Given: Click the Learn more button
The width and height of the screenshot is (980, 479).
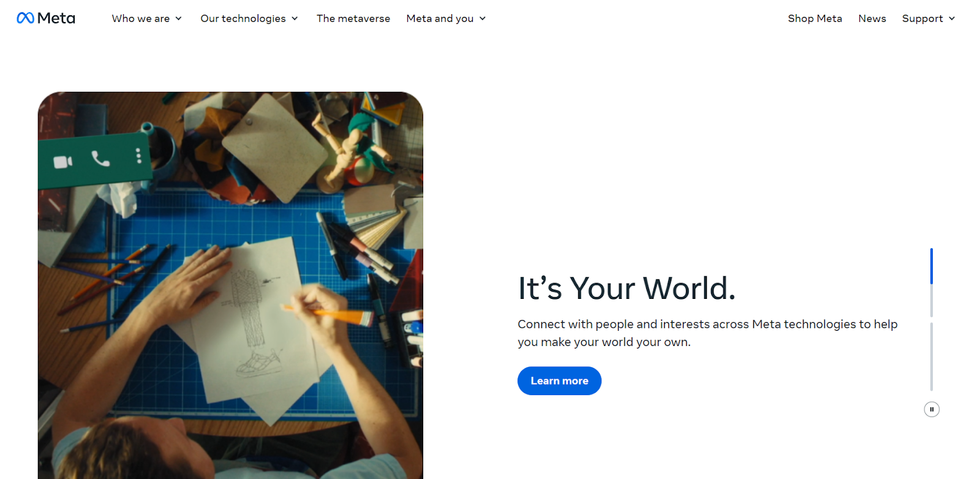Looking at the screenshot, I should 559,381.
